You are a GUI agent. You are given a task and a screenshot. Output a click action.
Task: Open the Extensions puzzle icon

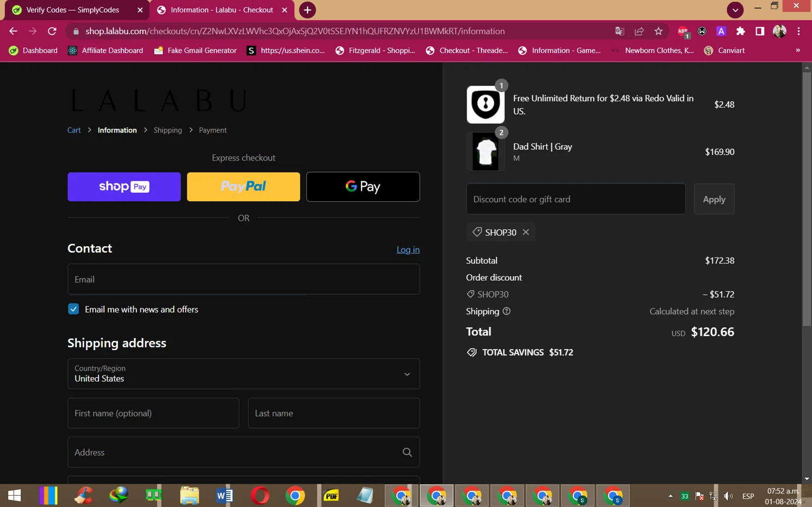[x=741, y=31]
